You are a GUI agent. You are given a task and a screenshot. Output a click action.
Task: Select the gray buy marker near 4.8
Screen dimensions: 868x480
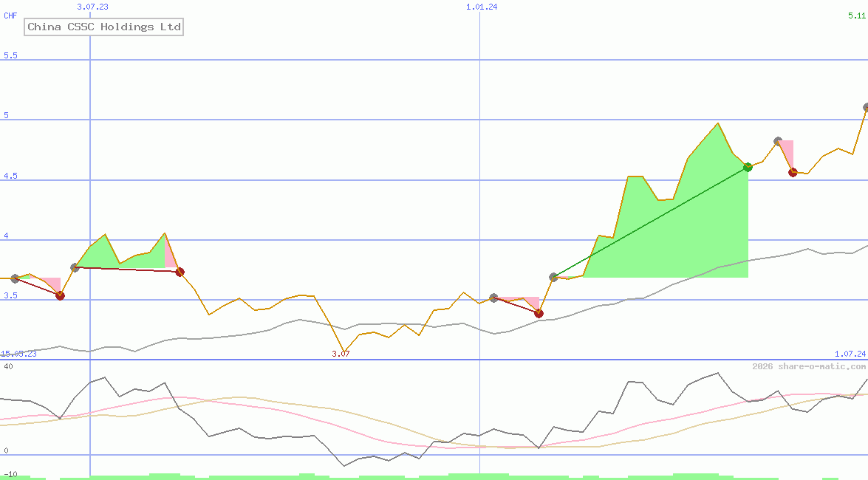(x=778, y=141)
